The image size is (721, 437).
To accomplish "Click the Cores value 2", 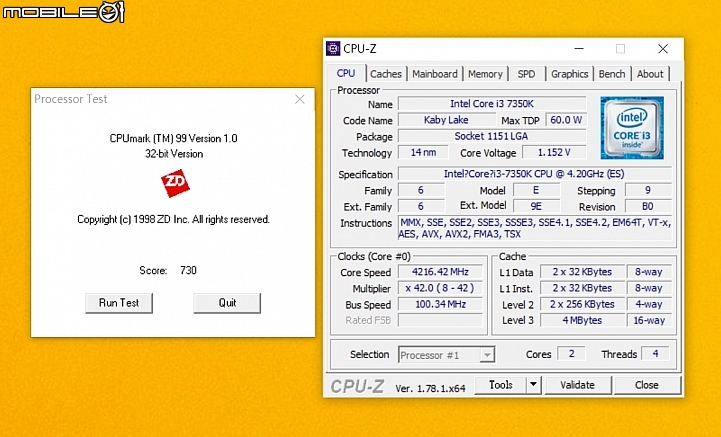I will [571, 353].
